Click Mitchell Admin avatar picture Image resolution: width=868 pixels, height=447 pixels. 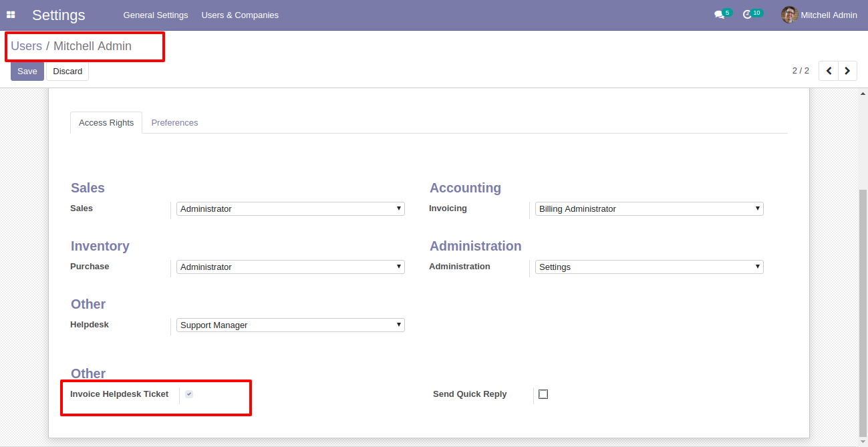(789, 15)
